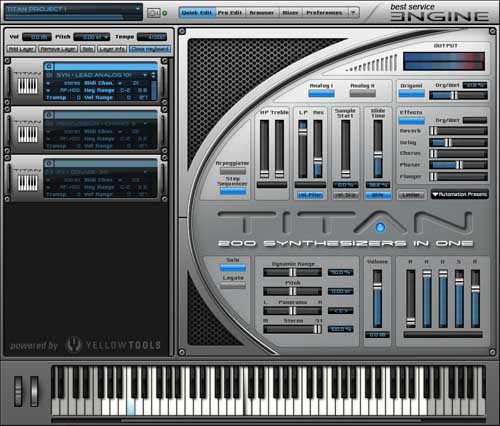Adjust the Origami Dry/Wet slider
The height and width of the screenshot is (426, 500).
pyautogui.click(x=458, y=95)
